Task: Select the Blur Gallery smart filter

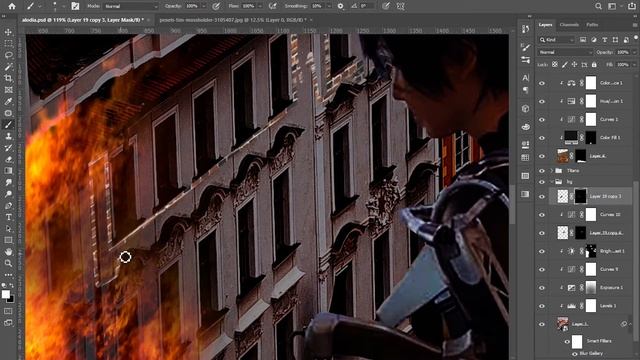Action: 590,353
